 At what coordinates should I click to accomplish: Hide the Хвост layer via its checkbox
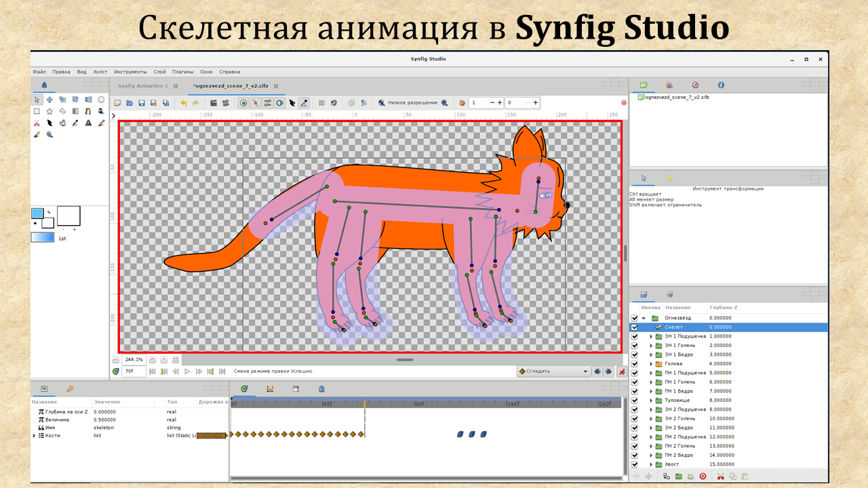(635, 464)
